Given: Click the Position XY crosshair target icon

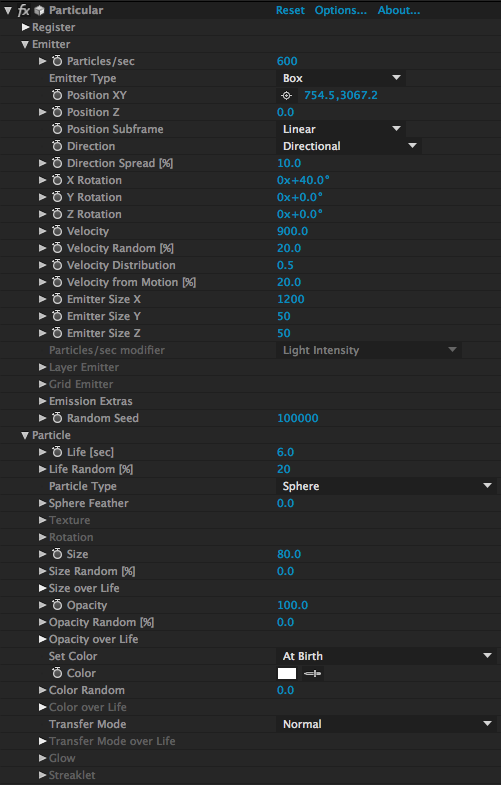Looking at the screenshot, I should pyautogui.click(x=286, y=95).
